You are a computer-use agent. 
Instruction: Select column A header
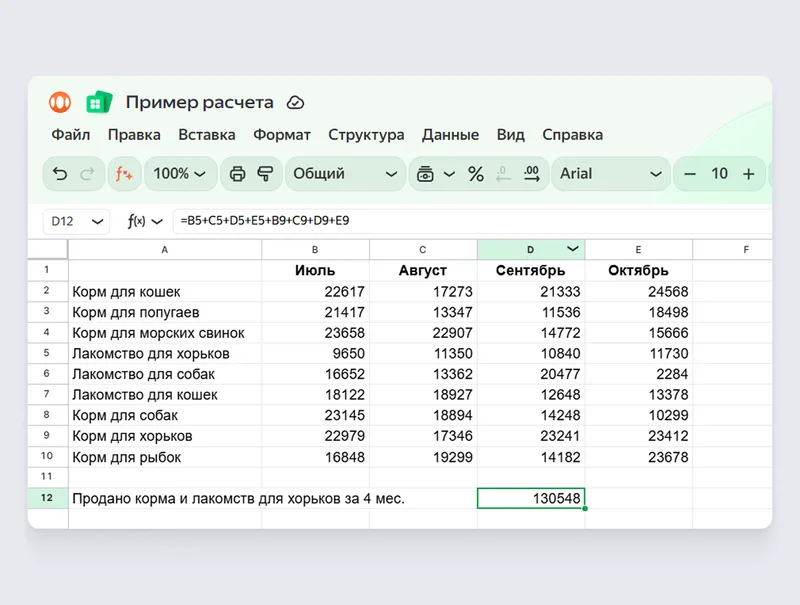pos(165,249)
